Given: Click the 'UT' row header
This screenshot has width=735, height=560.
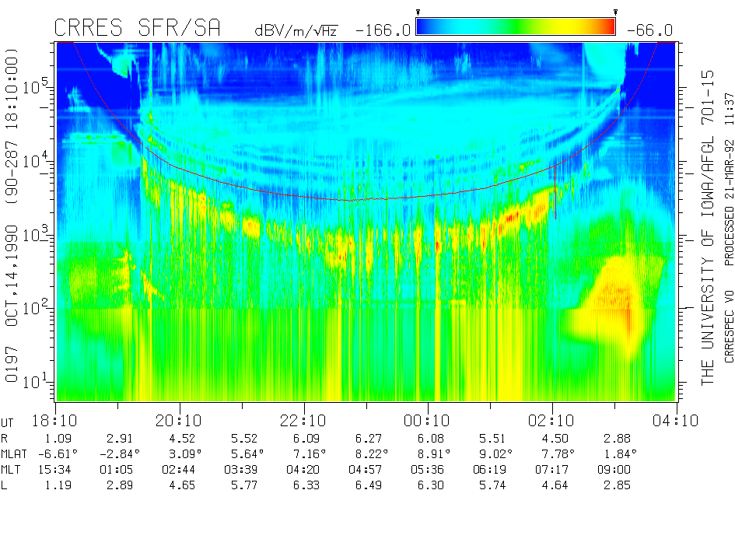Looking at the screenshot, I should tap(7, 423).
